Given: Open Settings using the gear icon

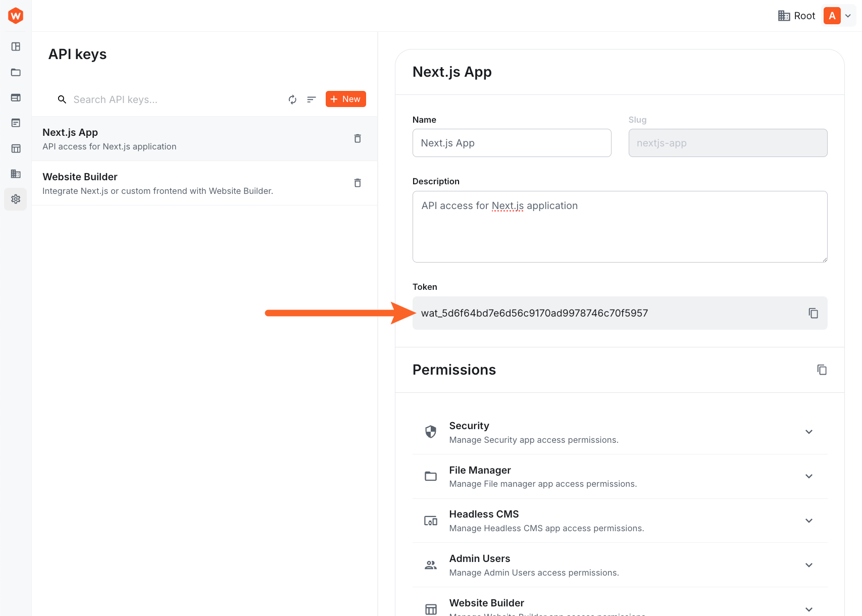Looking at the screenshot, I should 15,199.
